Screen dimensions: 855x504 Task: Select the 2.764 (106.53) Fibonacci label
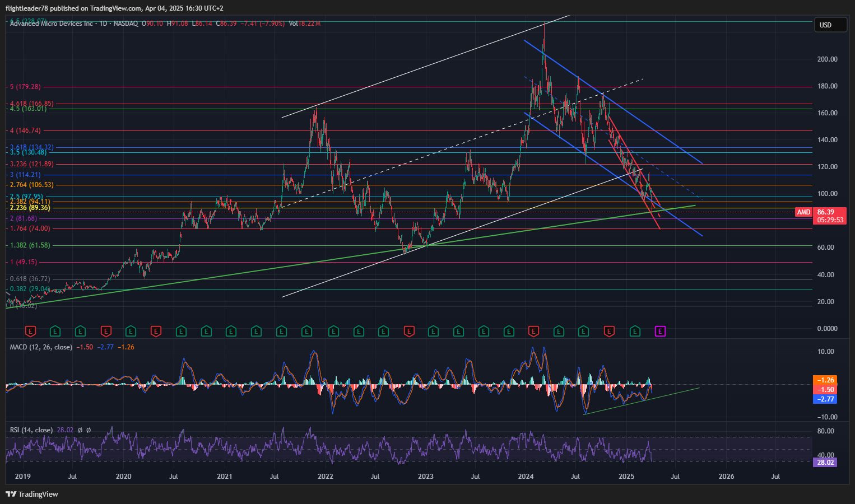[x=32, y=185]
